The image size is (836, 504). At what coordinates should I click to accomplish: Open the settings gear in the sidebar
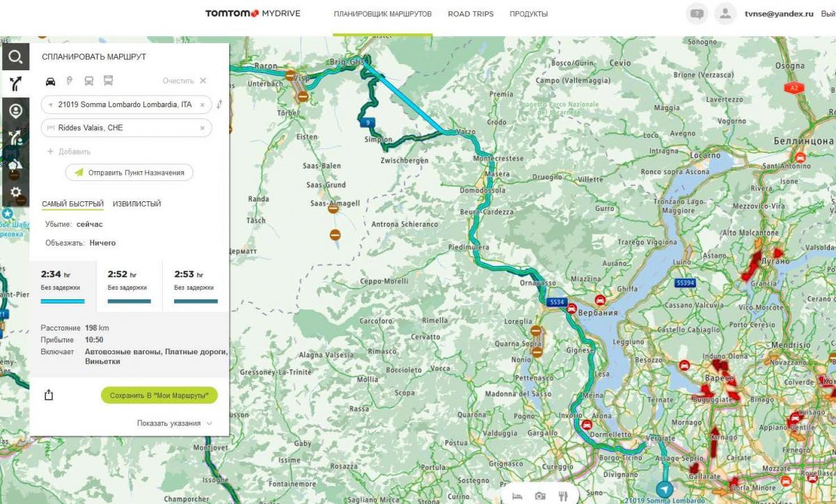tap(15, 192)
